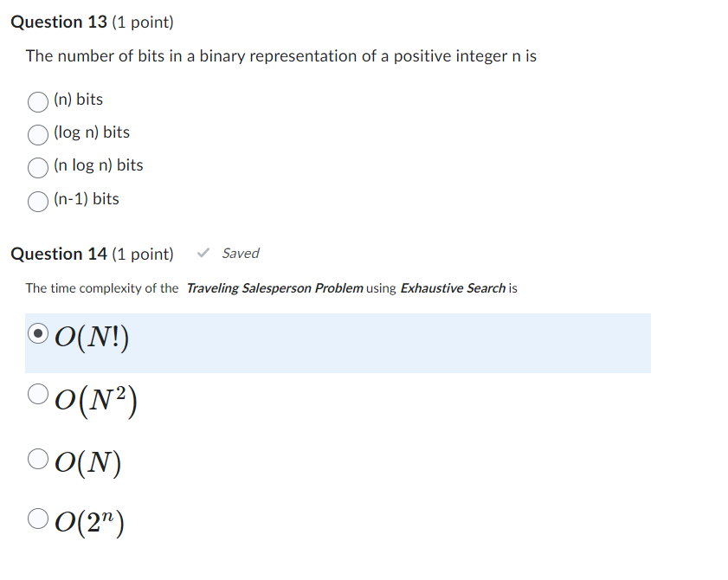This screenshot has height=580, width=728.
Task: Click the (1 point) label for Question 14
Action: [142, 254]
